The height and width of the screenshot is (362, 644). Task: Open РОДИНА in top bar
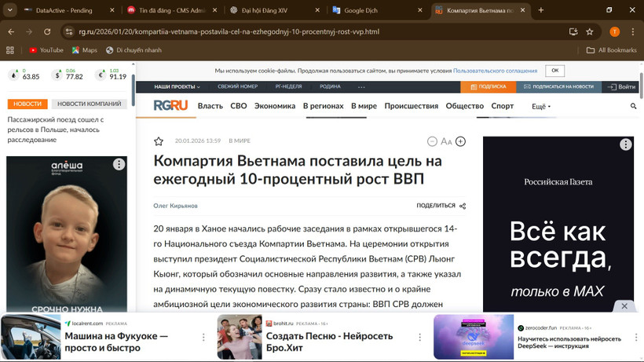coord(330,86)
